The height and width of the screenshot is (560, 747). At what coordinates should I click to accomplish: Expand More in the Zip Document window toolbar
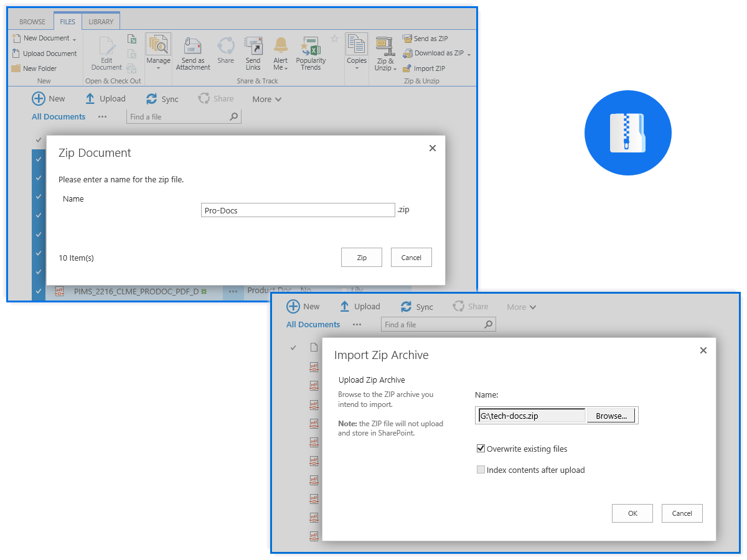(267, 99)
